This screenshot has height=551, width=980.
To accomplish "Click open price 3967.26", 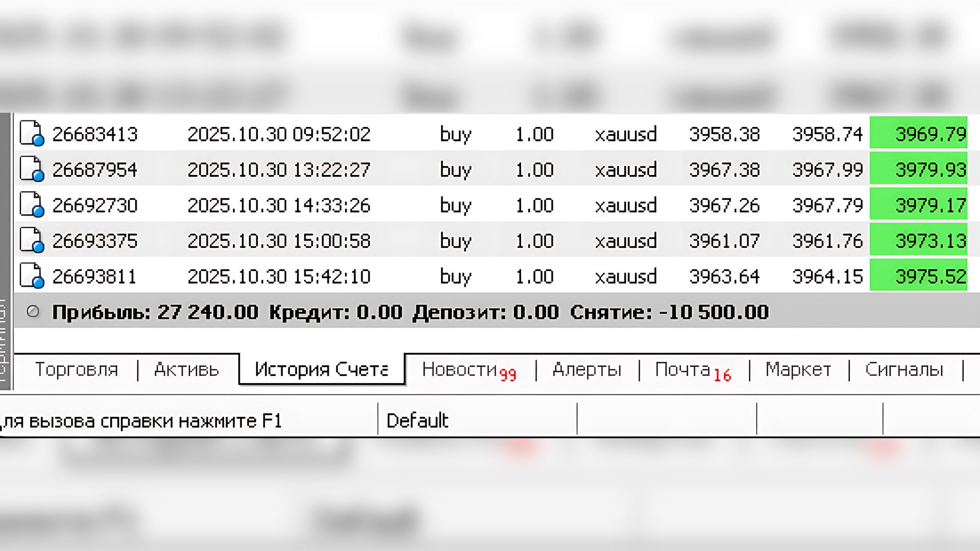I will click(x=725, y=206).
